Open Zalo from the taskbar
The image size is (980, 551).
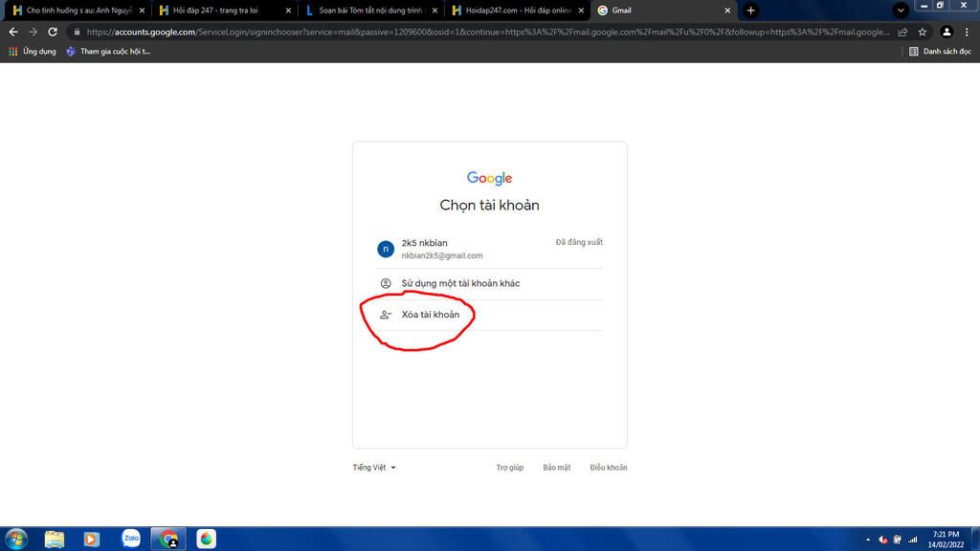tap(130, 539)
